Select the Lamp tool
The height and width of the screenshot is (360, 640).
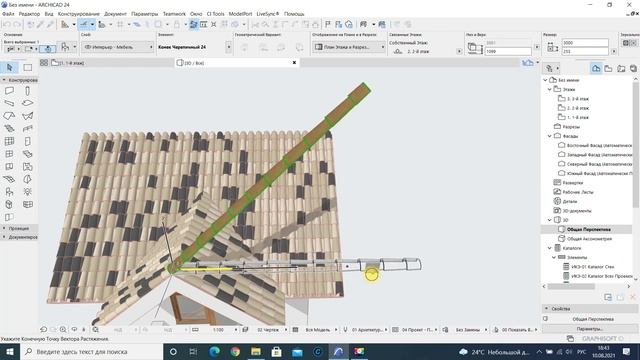point(27,191)
